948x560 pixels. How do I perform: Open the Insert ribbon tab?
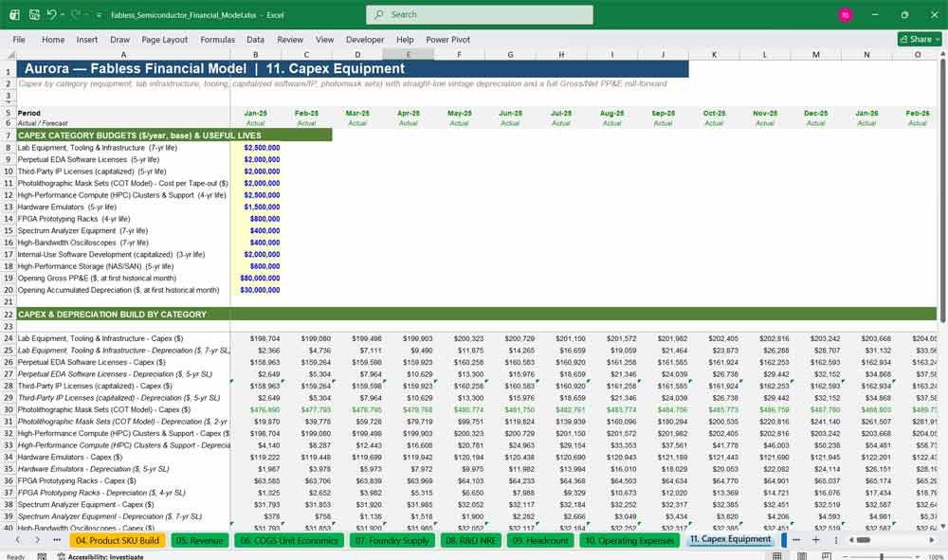pos(87,39)
